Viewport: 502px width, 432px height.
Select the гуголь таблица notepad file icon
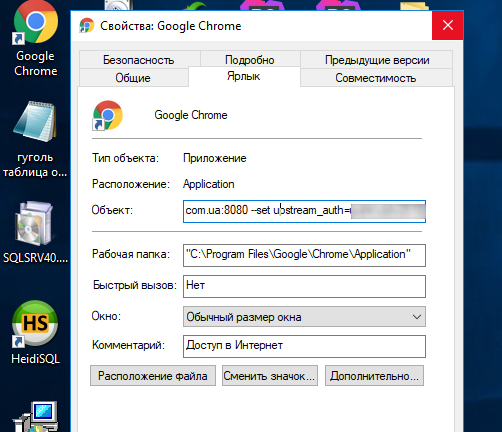point(35,121)
